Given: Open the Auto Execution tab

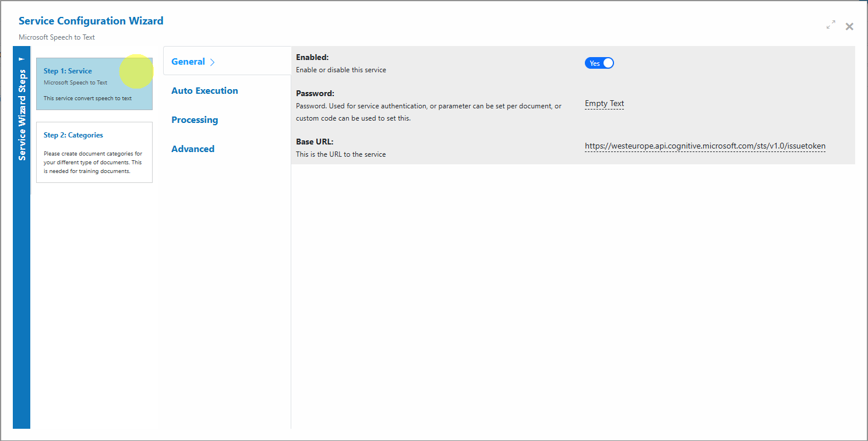Looking at the screenshot, I should pos(204,91).
